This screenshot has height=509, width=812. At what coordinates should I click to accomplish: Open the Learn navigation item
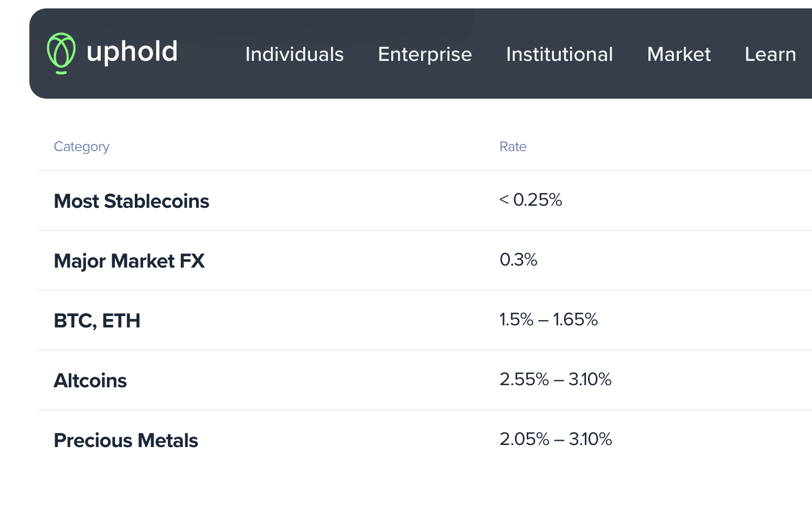770,55
